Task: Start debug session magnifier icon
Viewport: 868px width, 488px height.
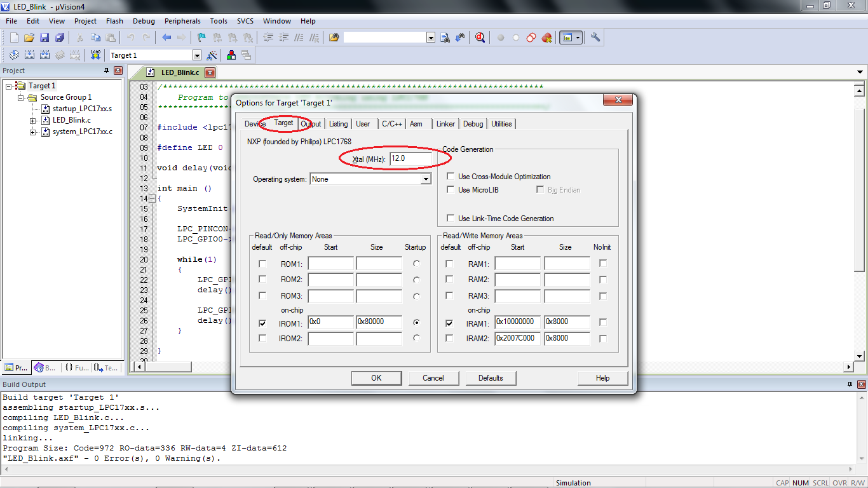Action: click(x=480, y=37)
